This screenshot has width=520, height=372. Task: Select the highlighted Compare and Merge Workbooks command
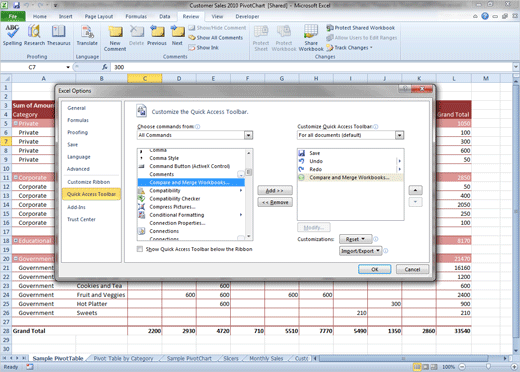coord(191,182)
